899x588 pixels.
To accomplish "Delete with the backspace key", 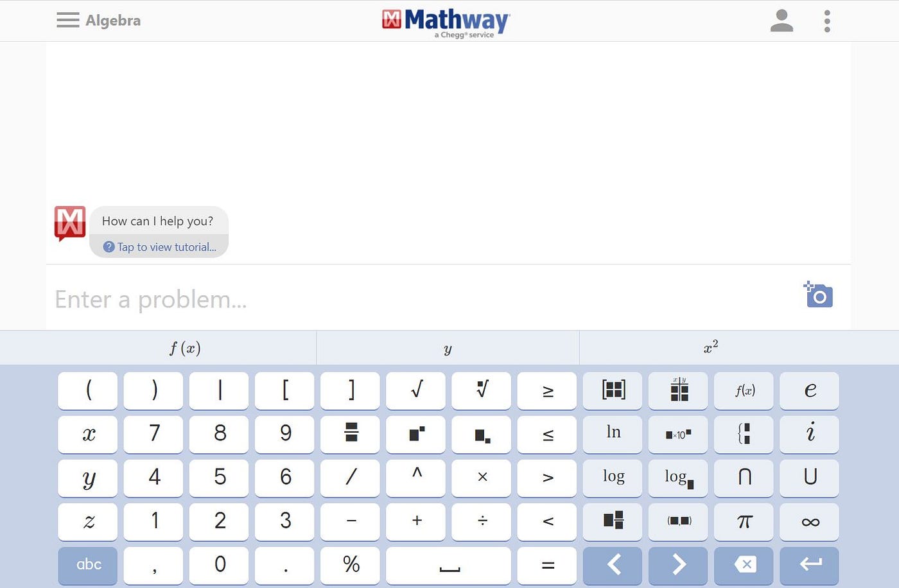I will [x=744, y=565].
